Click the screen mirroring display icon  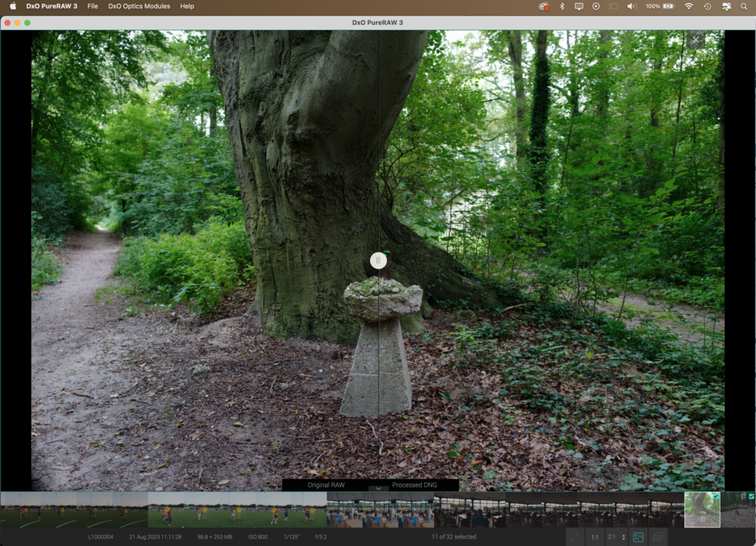click(579, 6)
